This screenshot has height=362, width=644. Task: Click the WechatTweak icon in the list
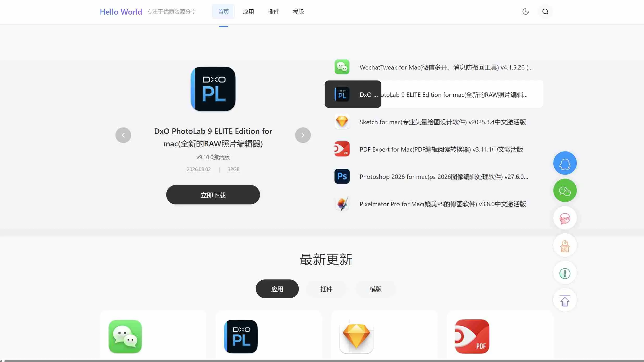pyautogui.click(x=342, y=67)
